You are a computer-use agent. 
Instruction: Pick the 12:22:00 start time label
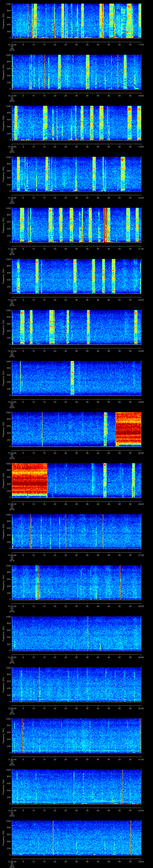(12, 351)
